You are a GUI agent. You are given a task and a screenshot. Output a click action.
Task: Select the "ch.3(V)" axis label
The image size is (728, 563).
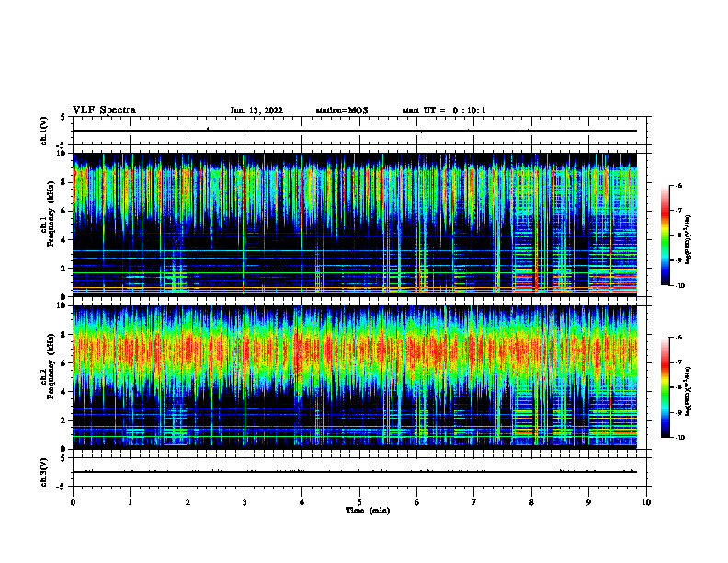[x=43, y=472]
